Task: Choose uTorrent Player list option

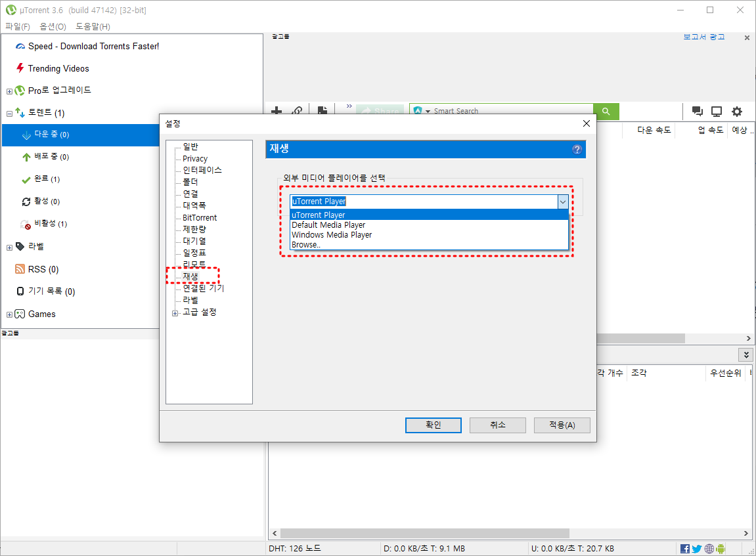Action: 429,215
